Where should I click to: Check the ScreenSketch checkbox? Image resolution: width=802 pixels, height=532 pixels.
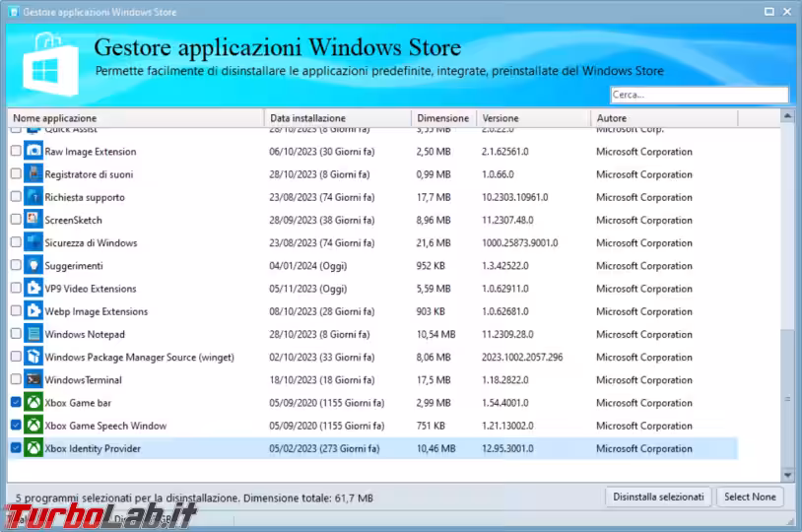(15, 221)
